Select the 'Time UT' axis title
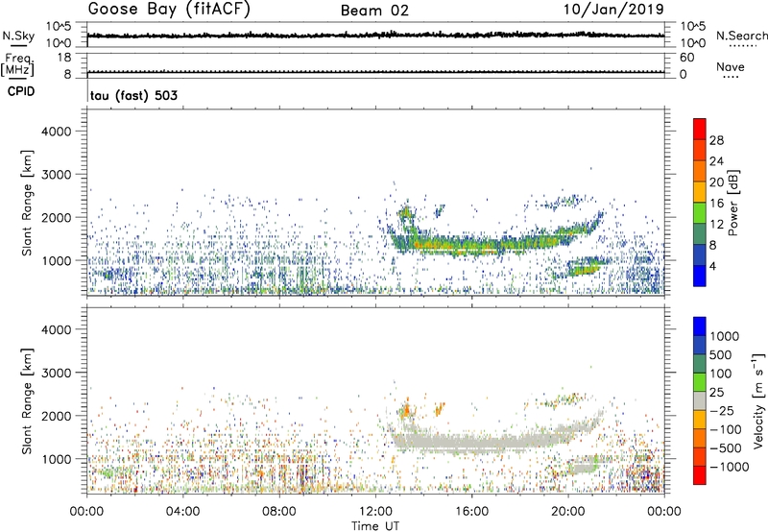The height and width of the screenshot is (532, 768). click(x=375, y=526)
